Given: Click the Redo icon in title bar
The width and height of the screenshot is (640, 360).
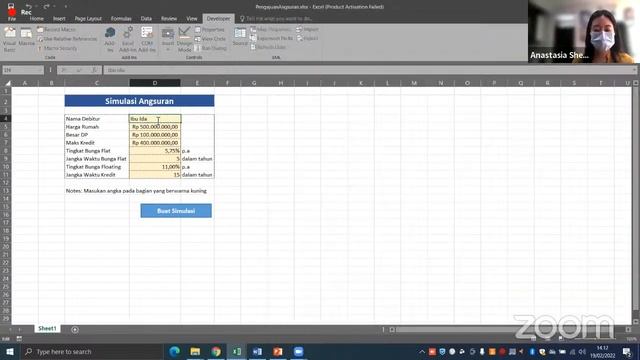Looking at the screenshot, I should click(x=46, y=6).
